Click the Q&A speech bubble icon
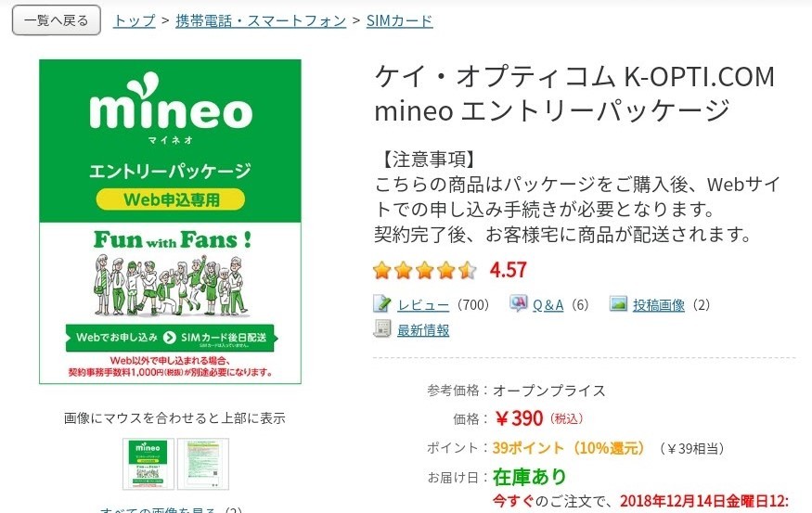812x513 pixels. pos(518,304)
